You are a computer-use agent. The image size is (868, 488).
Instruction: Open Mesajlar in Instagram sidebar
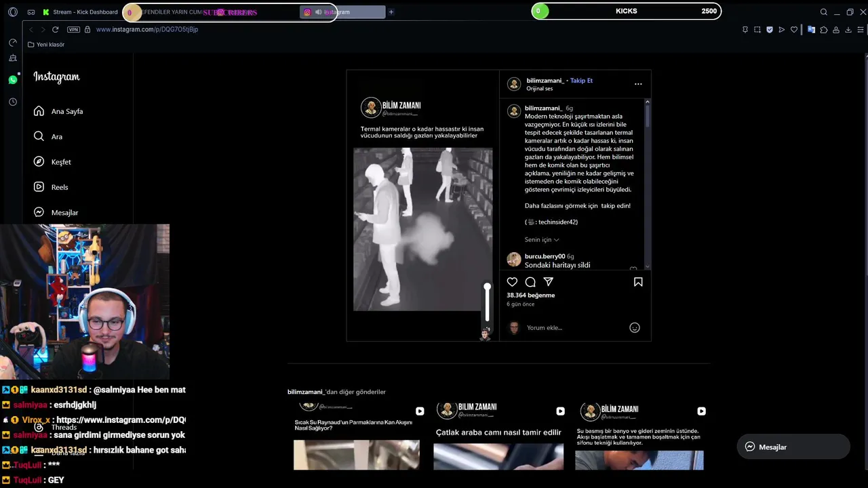point(56,212)
